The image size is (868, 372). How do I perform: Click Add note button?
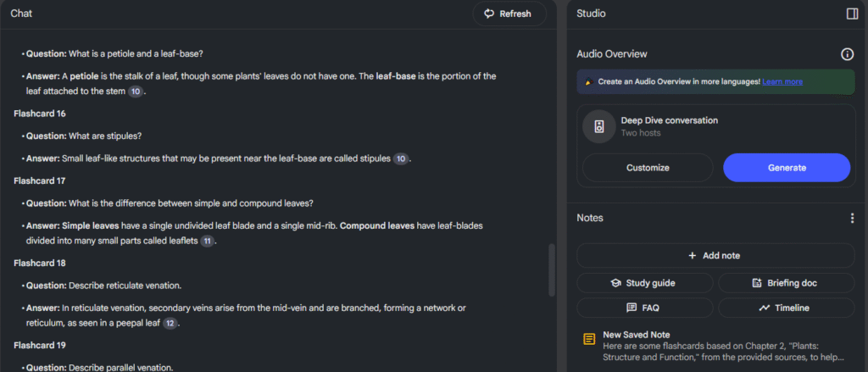pos(715,255)
